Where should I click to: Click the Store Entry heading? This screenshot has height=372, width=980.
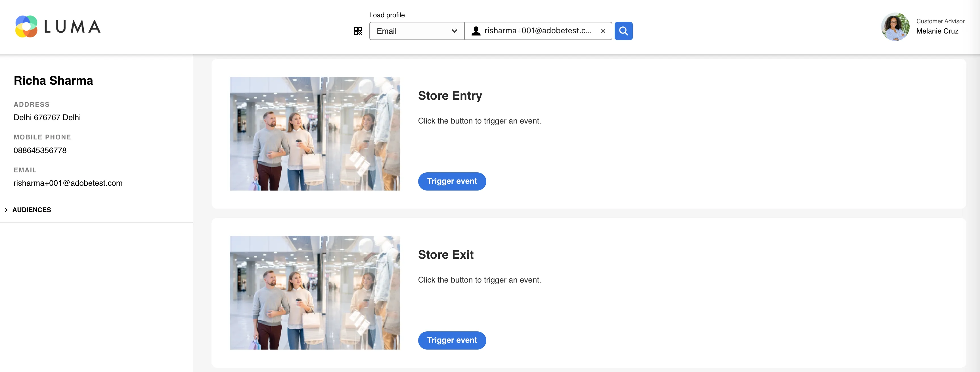[450, 96]
